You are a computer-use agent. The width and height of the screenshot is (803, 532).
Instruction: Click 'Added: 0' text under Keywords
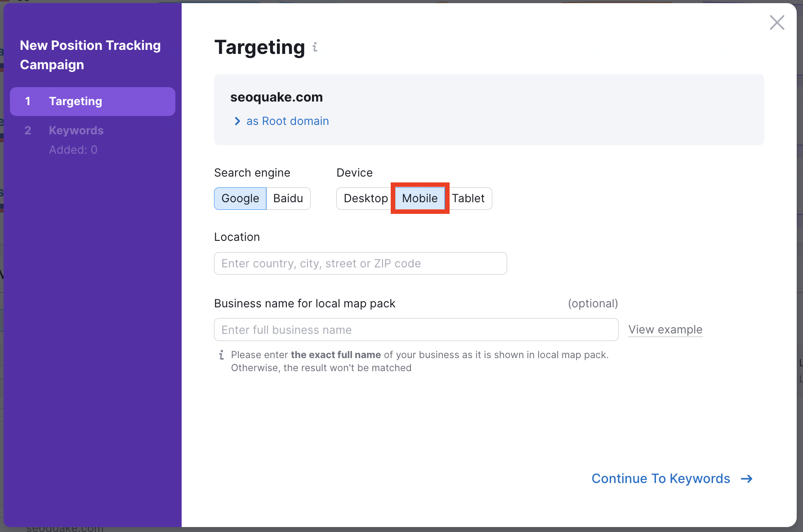(x=73, y=150)
